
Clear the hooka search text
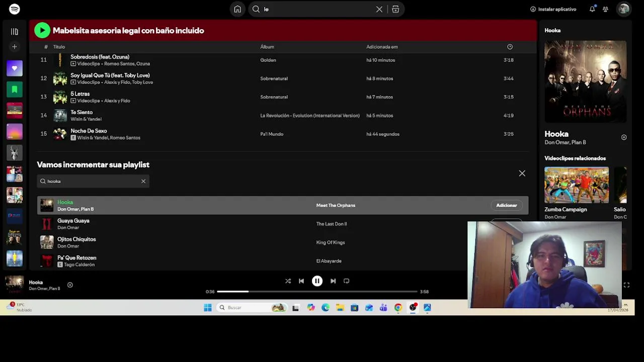[x=143, y=181]
